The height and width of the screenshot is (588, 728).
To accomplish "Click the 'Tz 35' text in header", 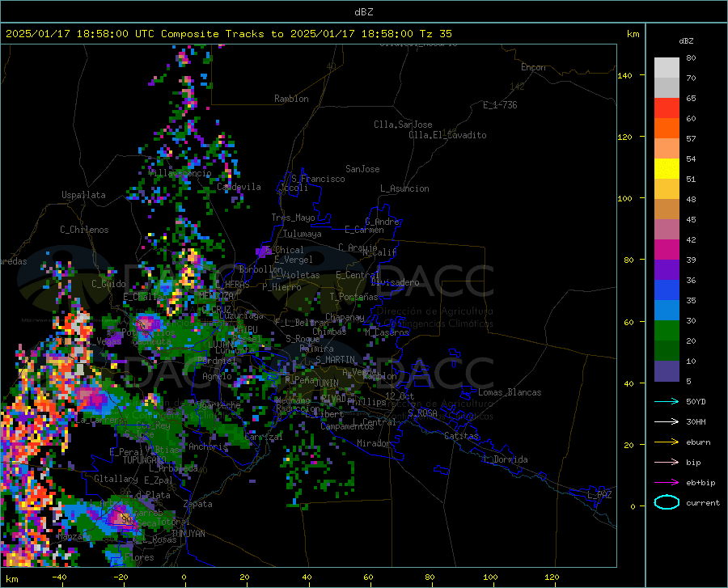I will pos(435,34).
